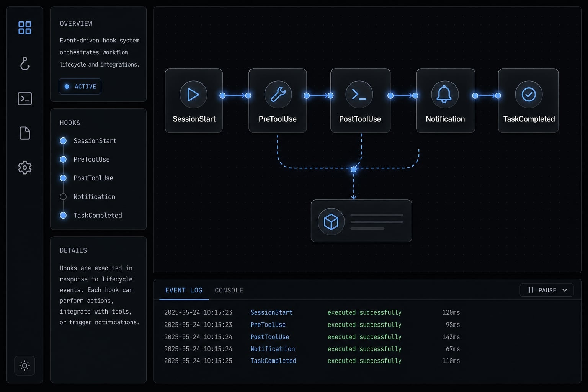Click the output port on Notification node
Viewport: 588px width, 392px height.
475,96
